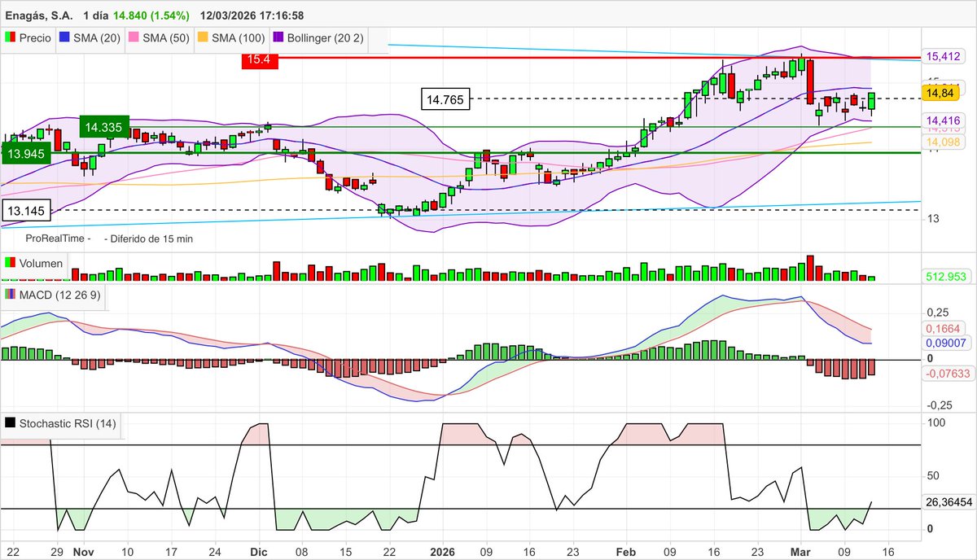
Task: Click the Volumen panel label
Action: click(x=42, y=263)
